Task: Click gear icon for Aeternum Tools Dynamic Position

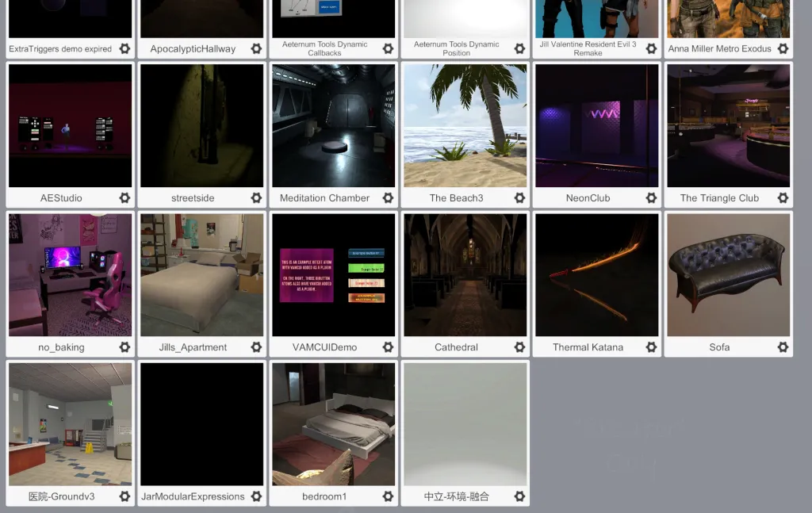Action: [519, 48]
